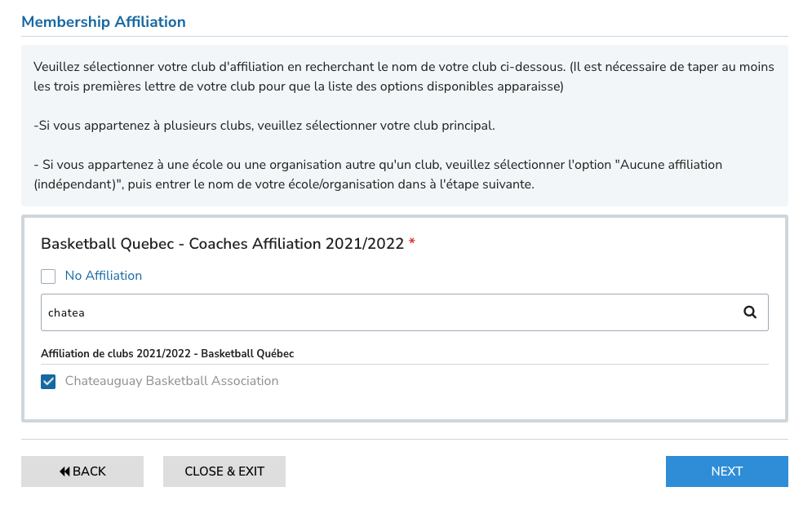Click the Coaches Affiliation 2021/2022 question title
The image size is (812, 509).
coord(222,244)
